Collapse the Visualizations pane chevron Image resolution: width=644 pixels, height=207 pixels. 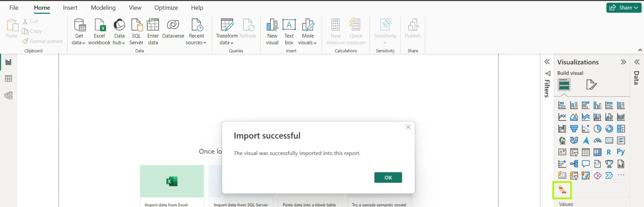click(623, 62)
